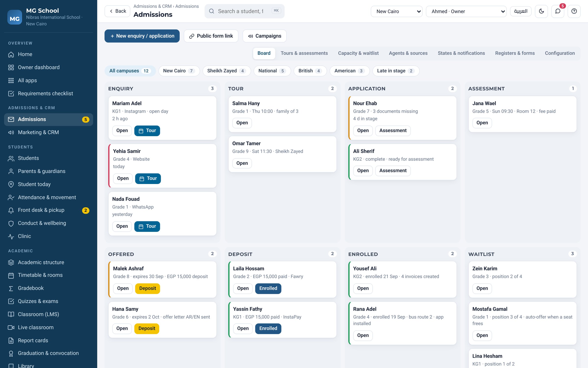Open the Capacity & waitlist tab

tap(358, 53)
